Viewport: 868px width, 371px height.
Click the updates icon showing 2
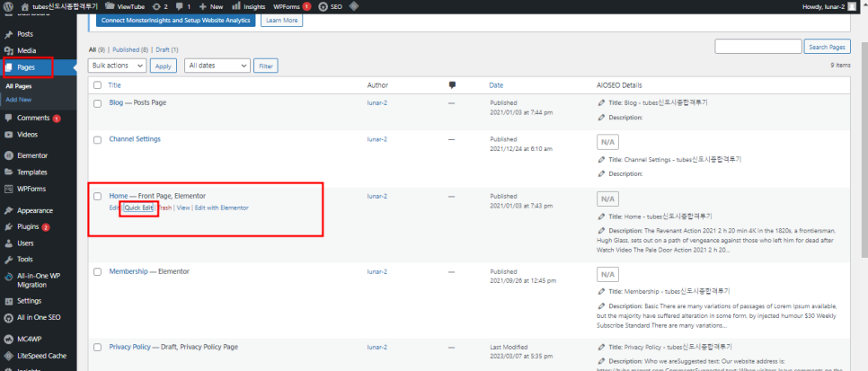pyautogui.click(x=160, y=6)
